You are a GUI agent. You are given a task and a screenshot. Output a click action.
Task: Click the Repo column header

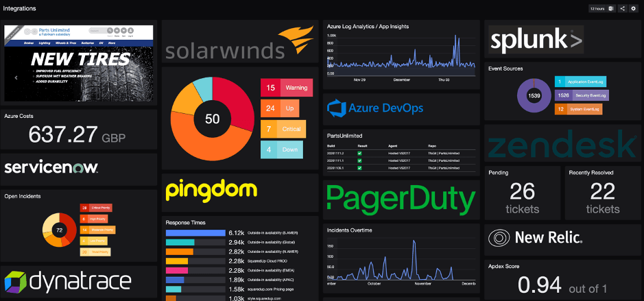coord(431,146)
